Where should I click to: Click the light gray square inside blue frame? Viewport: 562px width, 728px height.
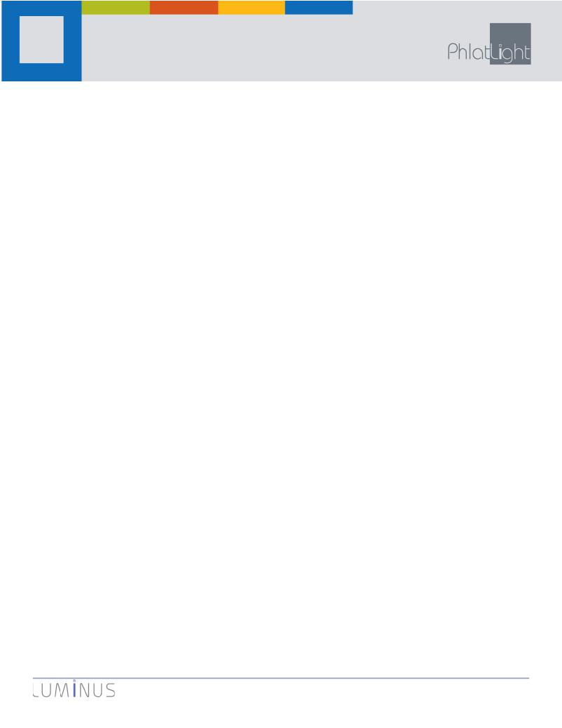coord(41,39)
